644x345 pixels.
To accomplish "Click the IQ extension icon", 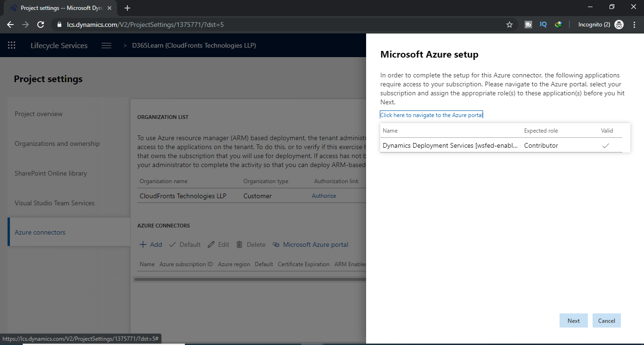I will coord(543,24).
